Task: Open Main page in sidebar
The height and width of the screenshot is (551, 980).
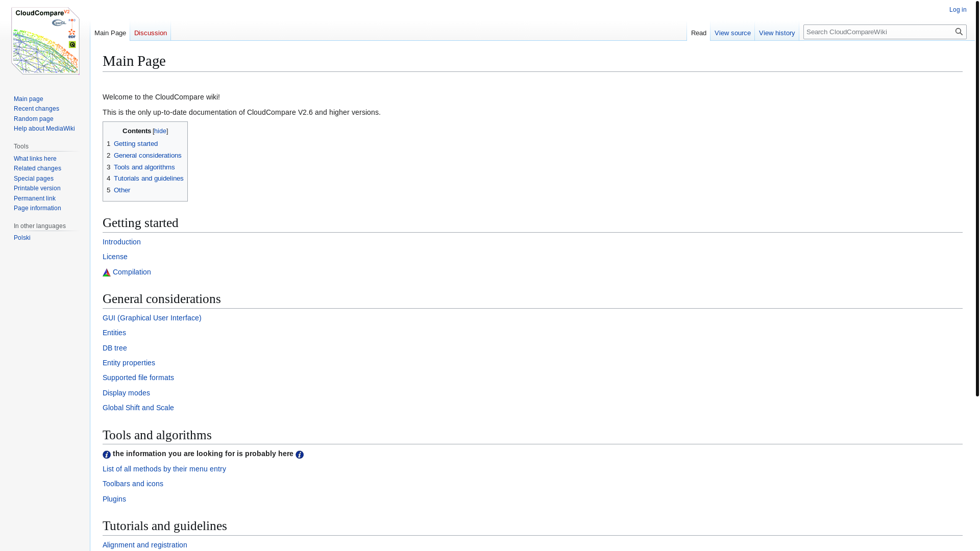Action: (x=29, y=99)
